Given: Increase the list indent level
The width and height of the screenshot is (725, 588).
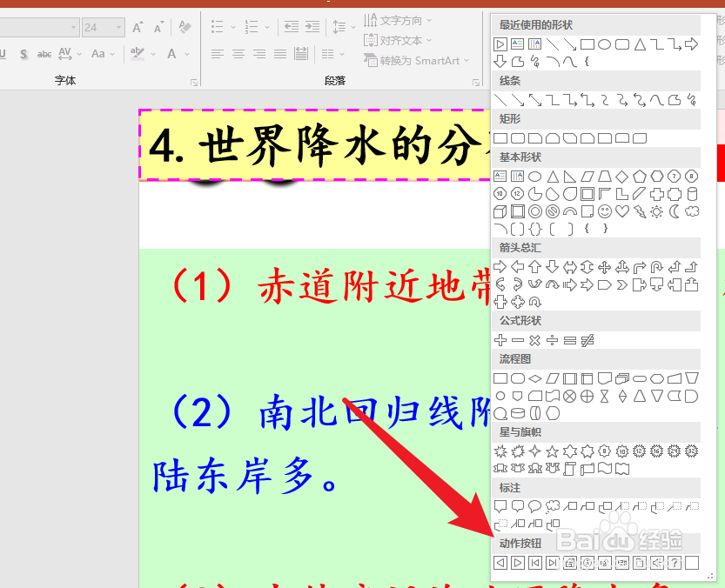Looking at the screenshot, I should tap(312, 27).
